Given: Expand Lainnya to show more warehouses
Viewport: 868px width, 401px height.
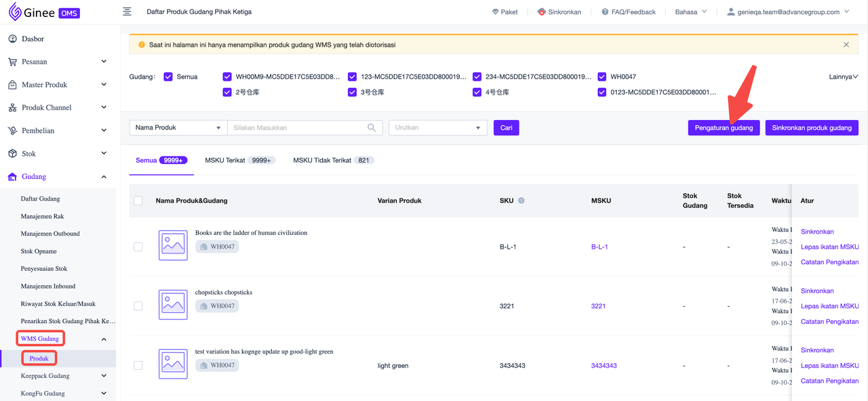Looking at the screenshot, I should 843,77.
